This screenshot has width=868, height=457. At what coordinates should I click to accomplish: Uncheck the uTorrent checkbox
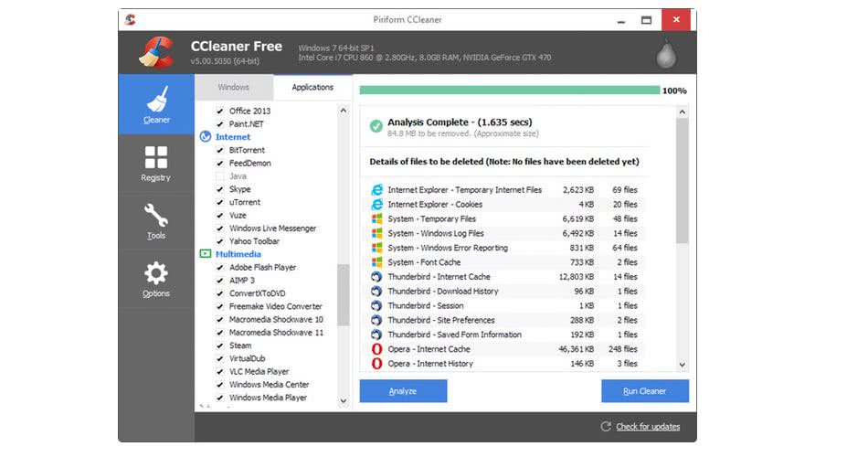click(x=220, y=202)
